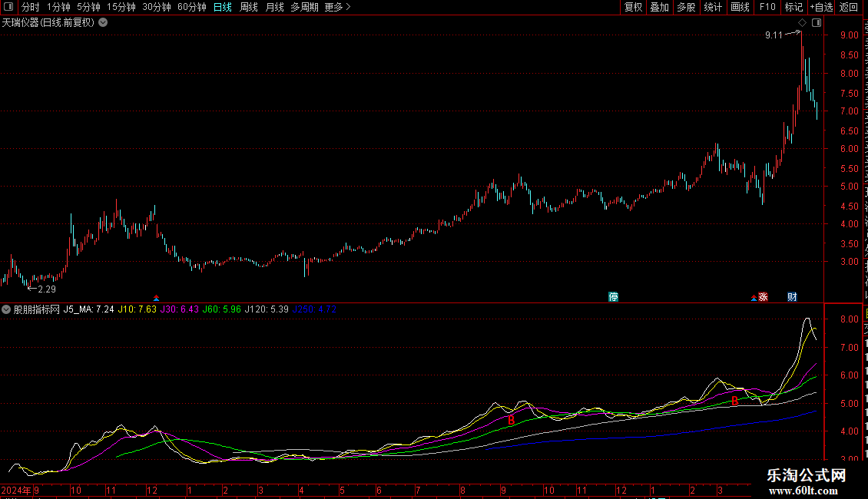Click the J30: 6.43 indicator value
The image size is (868, 499).
click(x=179, y=310)
